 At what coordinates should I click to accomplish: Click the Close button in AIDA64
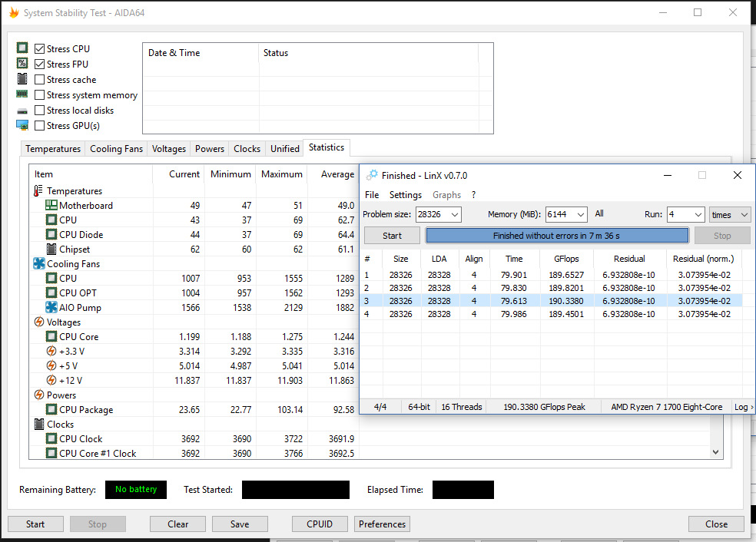coord(717,524)
